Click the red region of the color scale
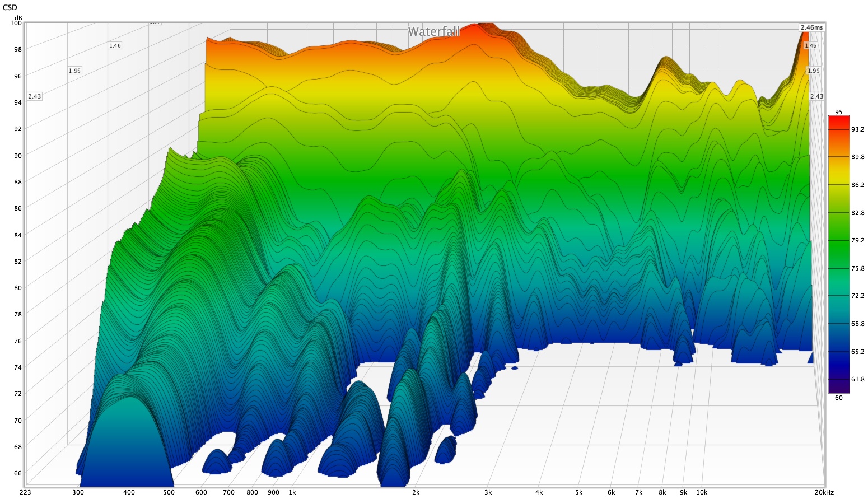Viewport: 868px width, 499px height. pyautogui.click(x=838, y=121)
